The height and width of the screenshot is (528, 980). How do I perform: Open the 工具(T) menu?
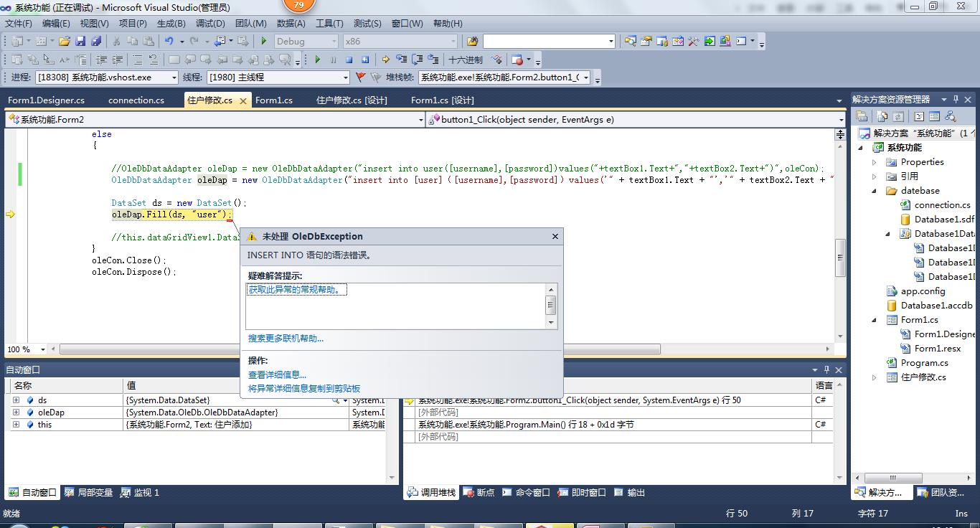[x=329, y=24]
